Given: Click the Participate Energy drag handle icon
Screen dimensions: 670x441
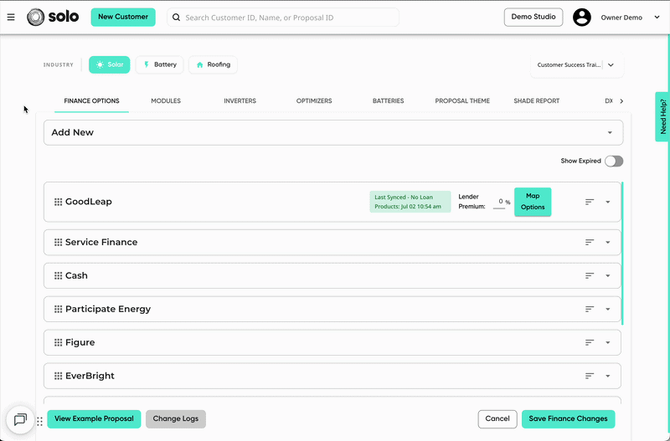Looking at the screenshot, I should click(58, 309).
